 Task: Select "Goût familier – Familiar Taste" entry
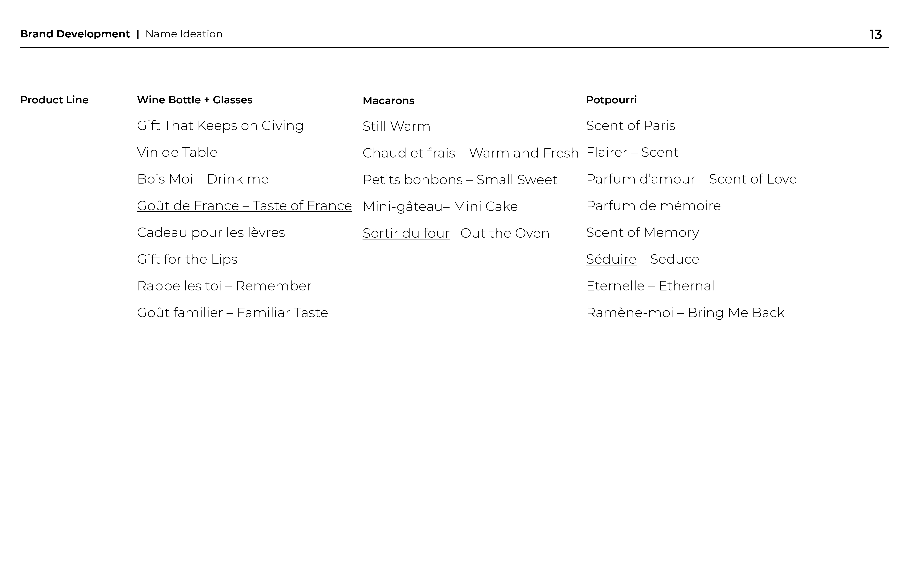(232, 313)
